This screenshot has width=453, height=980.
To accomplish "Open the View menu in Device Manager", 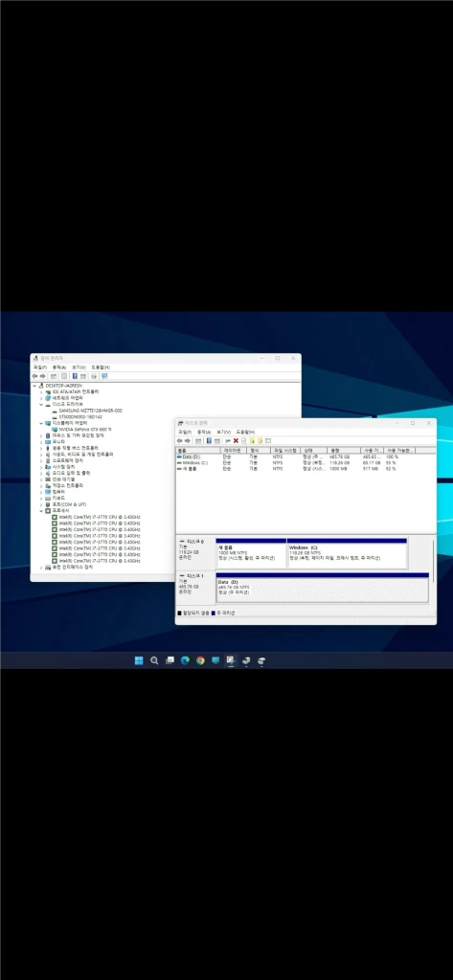I will tap(79, 367).
